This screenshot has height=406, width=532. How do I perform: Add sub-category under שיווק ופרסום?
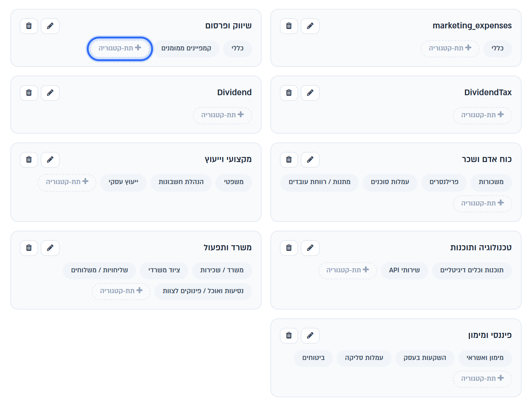(x=120, y=49)
